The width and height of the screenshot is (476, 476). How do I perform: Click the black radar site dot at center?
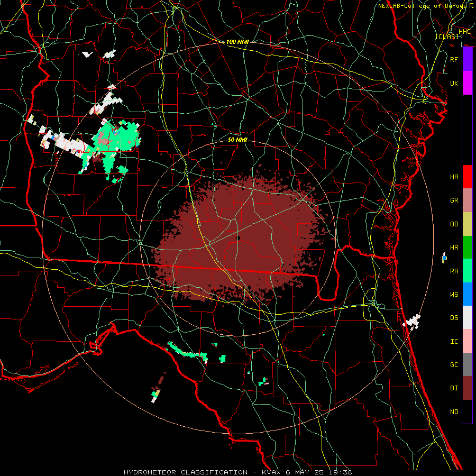tap(238, 239)
